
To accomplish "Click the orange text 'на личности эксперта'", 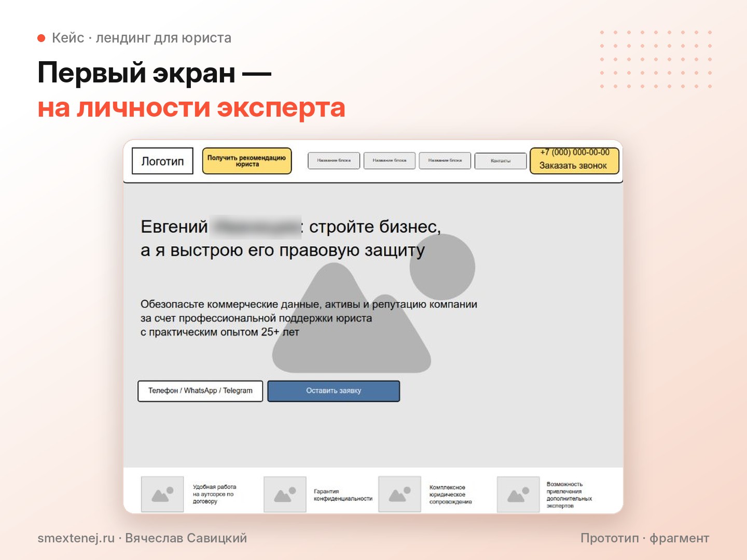I will [x=191, y=108].
